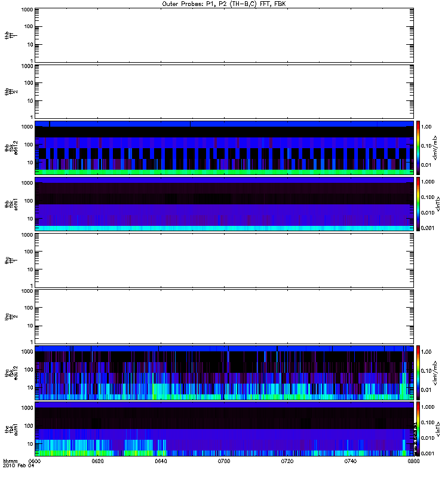Screen dimensions: 448x478
Task: Click the <|nT|> unit label beside thc scm1
Action: click(x=438, y=429)
